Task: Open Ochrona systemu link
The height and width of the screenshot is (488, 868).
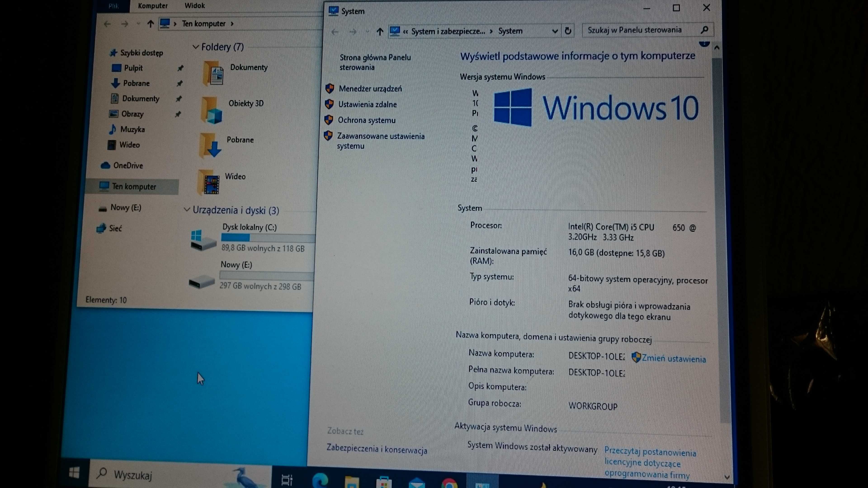Action: (x=367, y=120)
